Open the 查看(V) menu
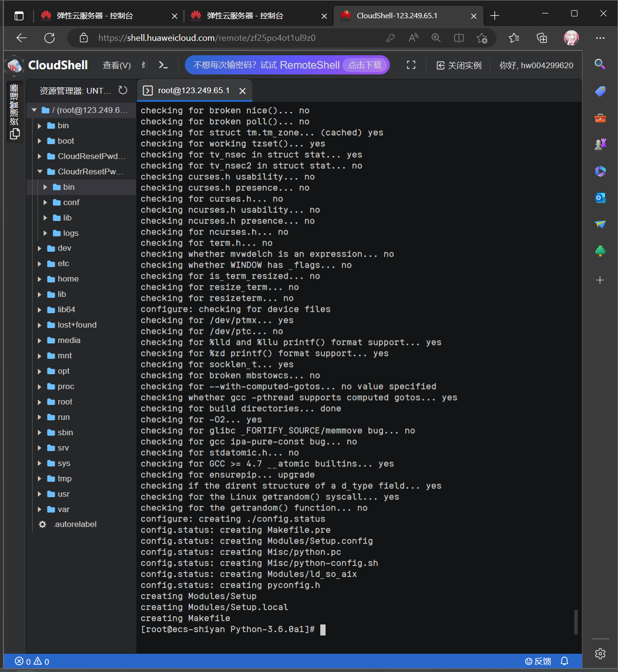Viewport: 618px width, 672px height. [117, 65]
